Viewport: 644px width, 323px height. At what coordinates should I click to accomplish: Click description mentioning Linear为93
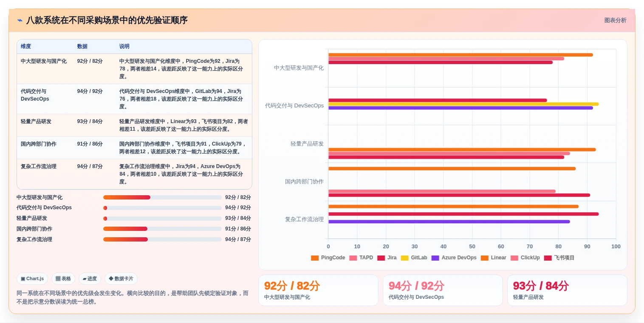[184, 125]
